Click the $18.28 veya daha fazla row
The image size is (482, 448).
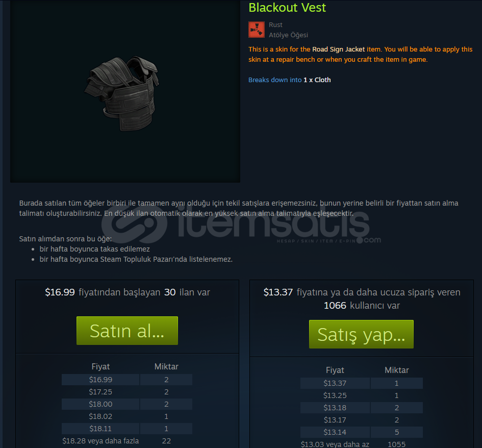coord(127,441)
